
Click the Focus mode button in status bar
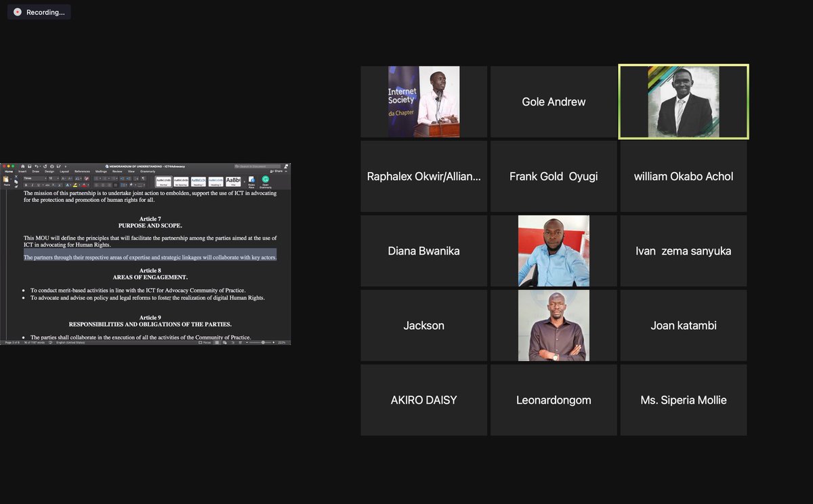204,342
